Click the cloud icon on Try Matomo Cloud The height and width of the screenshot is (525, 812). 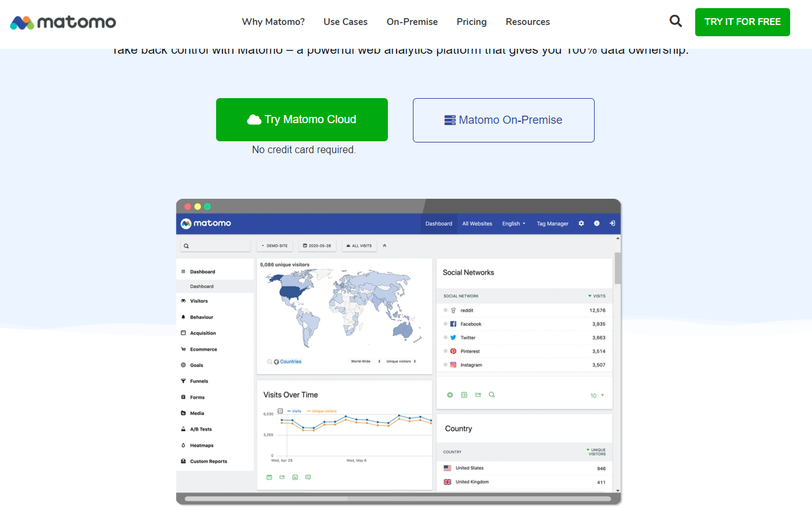tap(254, 119)
